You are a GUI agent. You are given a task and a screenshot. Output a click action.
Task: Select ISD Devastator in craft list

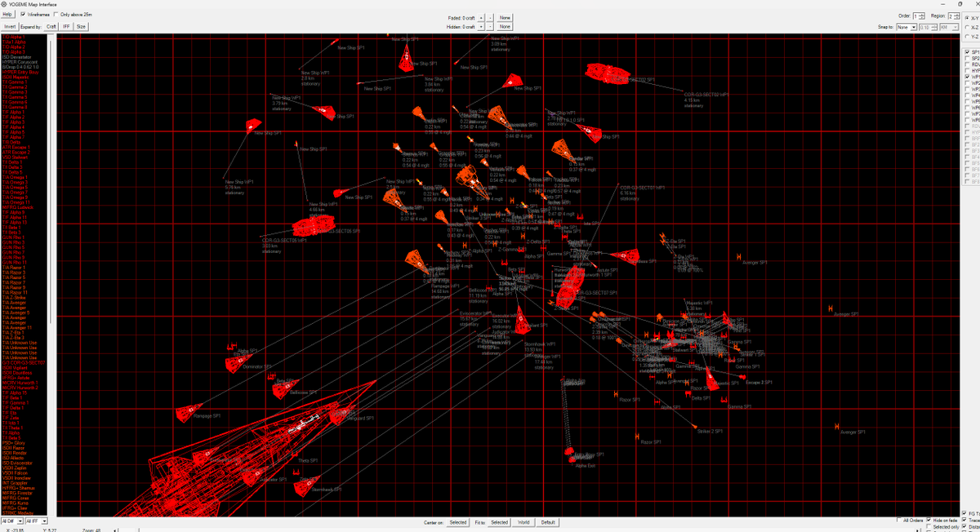click(16, 57)
